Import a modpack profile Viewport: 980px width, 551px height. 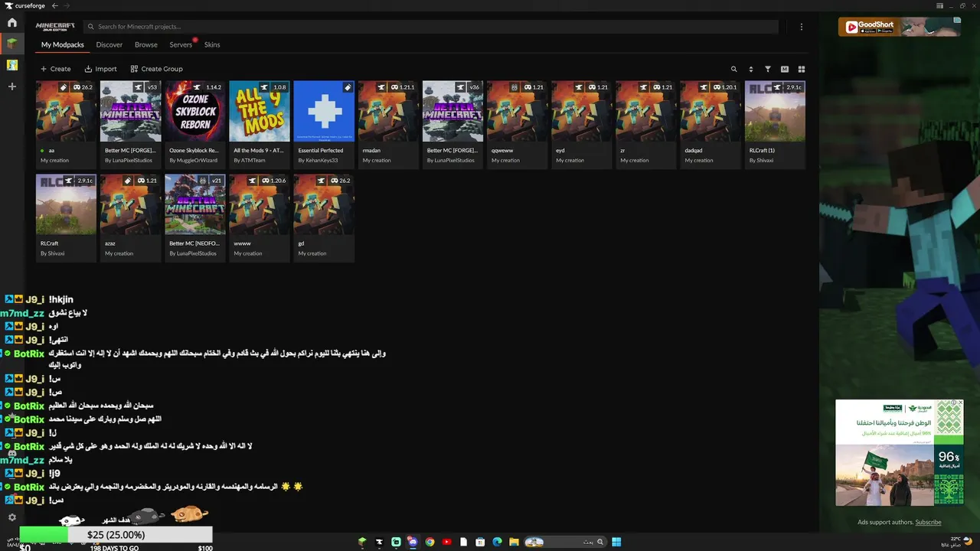(x=100, y=69)
